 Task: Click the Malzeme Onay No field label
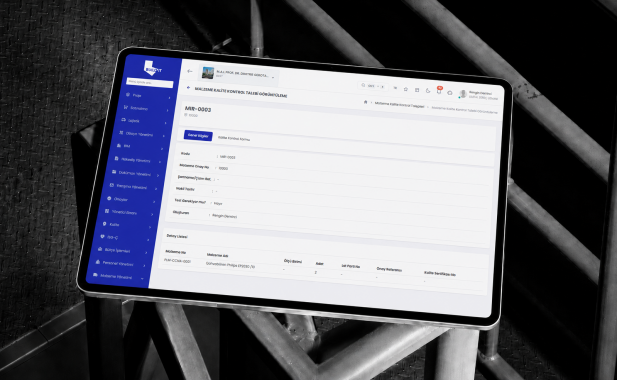click(x=194, y=166)
